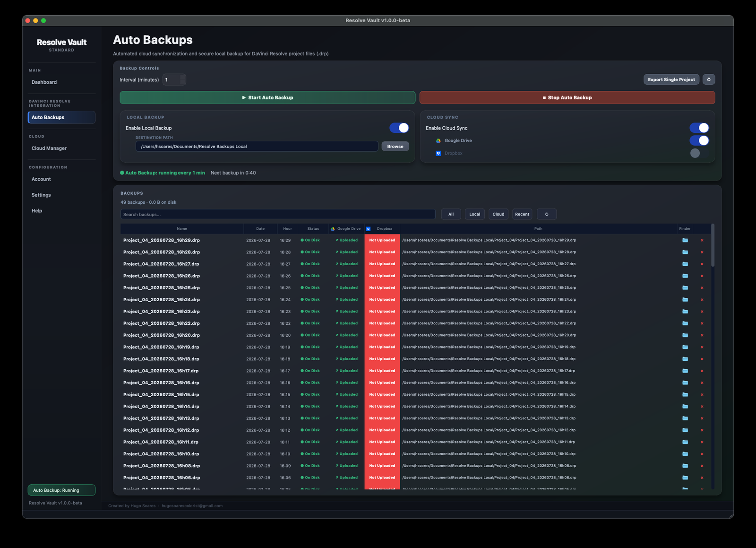Image resolution: width=756 pixels, height=548 pixels.
Task: Click the Destination Path text field
Action: coord(257,146)
